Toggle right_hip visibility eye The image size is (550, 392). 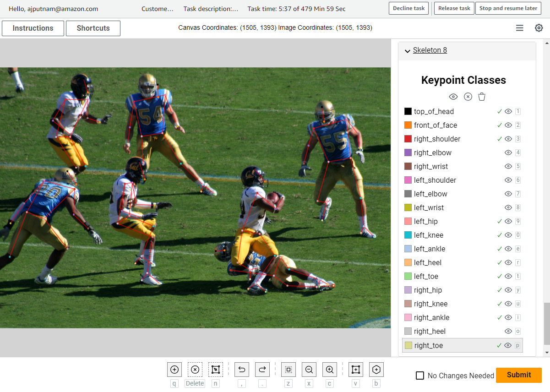(508, 290)
